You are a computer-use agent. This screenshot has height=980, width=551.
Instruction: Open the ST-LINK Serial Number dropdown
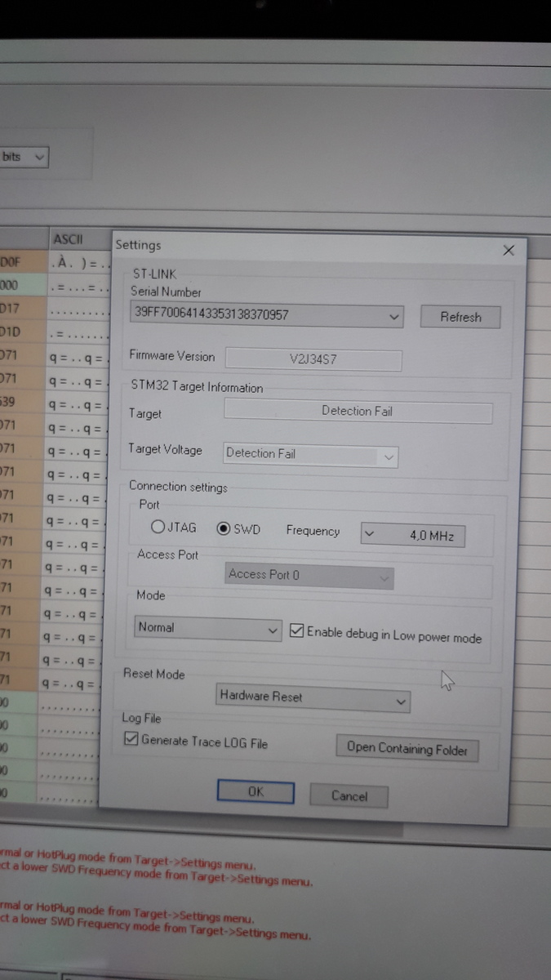pyautogui.click(x=267, y=314)
